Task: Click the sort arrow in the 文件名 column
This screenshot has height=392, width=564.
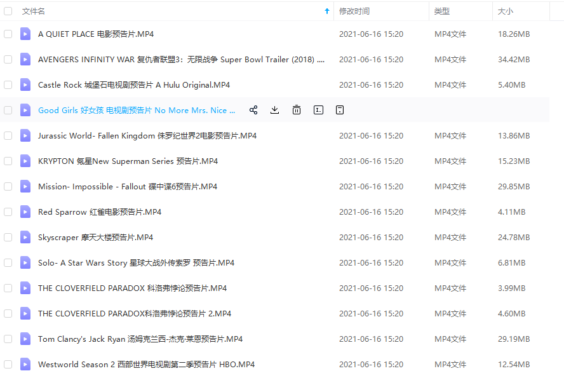Action: [327, 11]
